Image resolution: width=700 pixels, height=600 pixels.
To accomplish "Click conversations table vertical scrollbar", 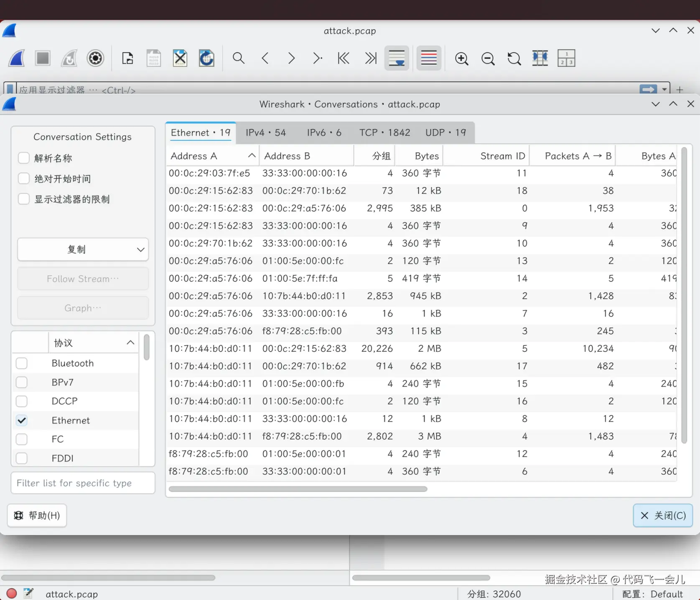I will (684, 295).
